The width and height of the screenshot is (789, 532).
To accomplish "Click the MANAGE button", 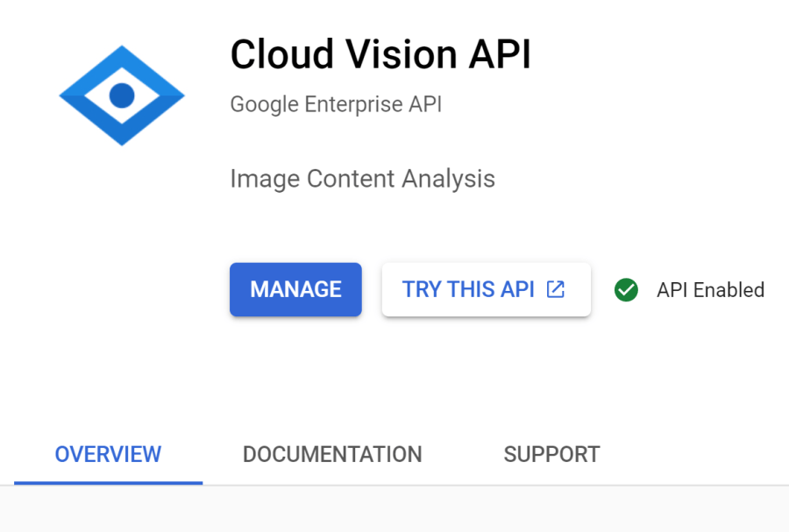I will coord(296,289).
